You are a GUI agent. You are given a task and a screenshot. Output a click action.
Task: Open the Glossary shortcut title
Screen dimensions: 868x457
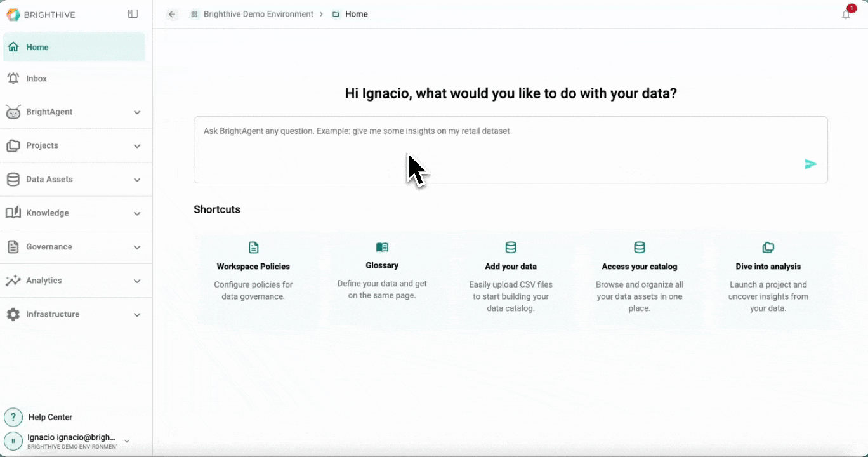382,265
